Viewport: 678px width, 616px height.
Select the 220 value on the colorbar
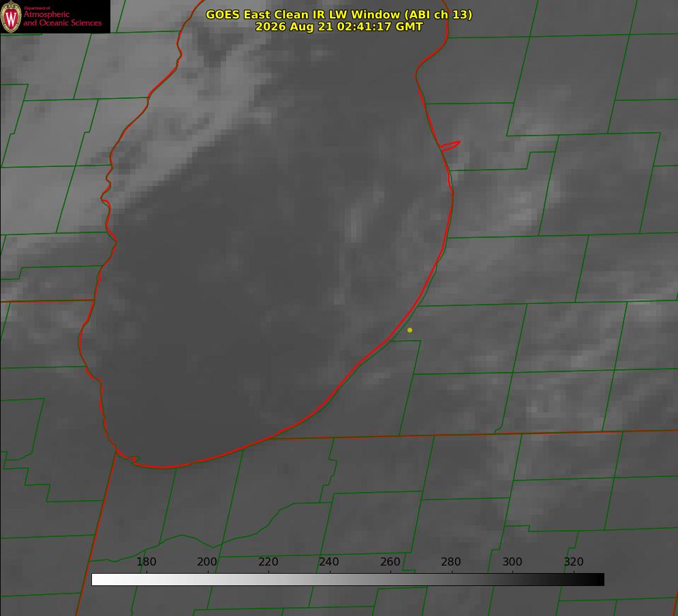(x=268, y=561)
